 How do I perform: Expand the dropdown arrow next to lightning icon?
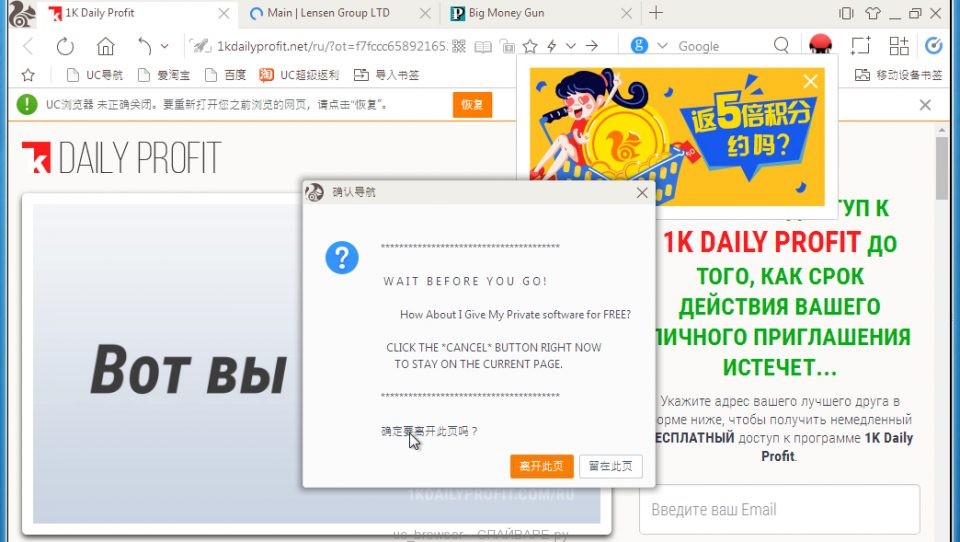point(571,46)
